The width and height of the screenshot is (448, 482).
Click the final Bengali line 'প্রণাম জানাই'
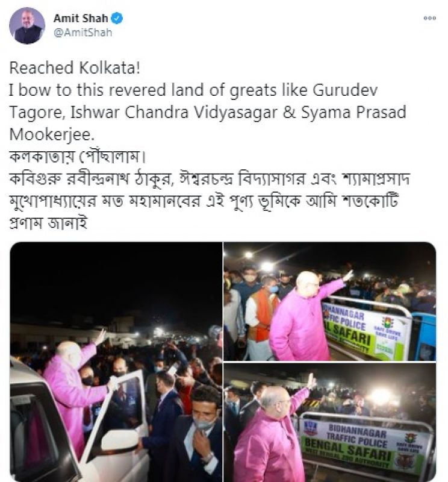(49, 223)
